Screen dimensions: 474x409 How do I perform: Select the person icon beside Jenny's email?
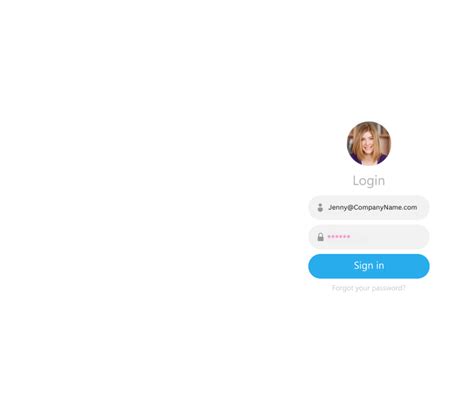pos(320,207)
